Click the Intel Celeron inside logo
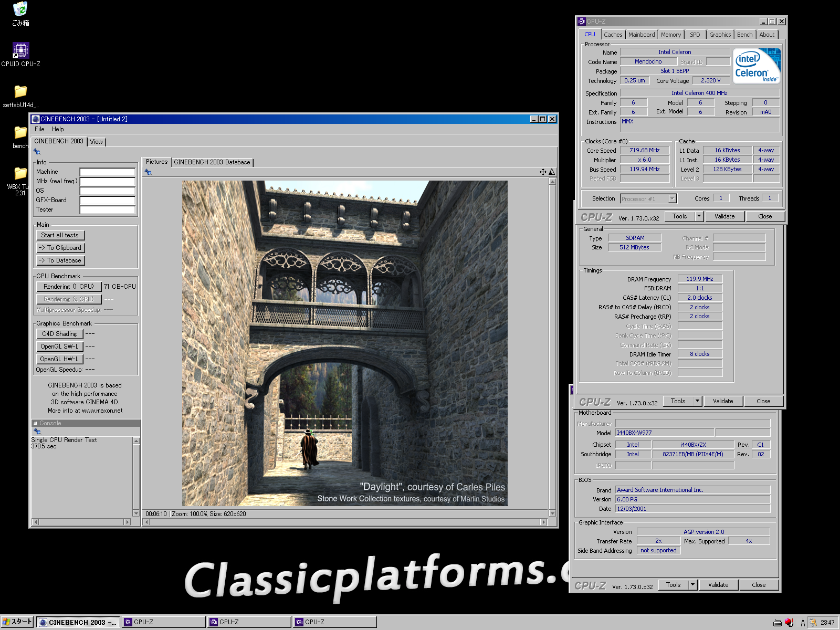Image resolution: width=840 pixels, height=630 pixels. [x=757, y=66]
